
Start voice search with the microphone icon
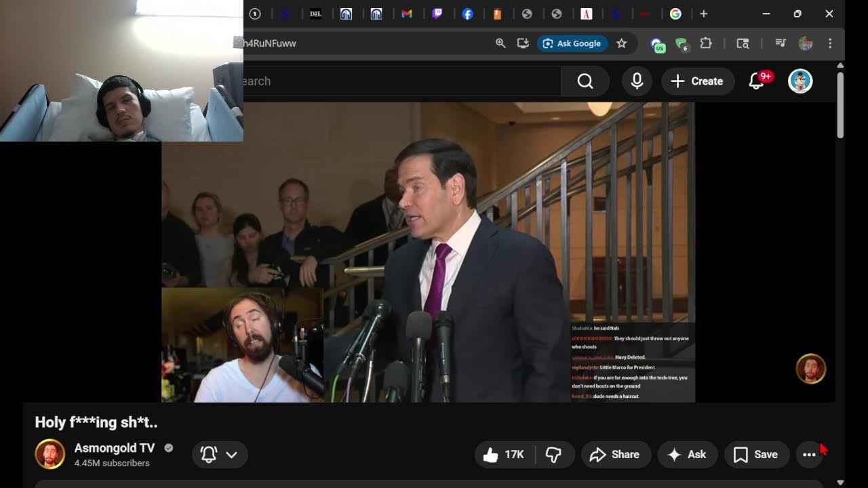pos(637,81)
